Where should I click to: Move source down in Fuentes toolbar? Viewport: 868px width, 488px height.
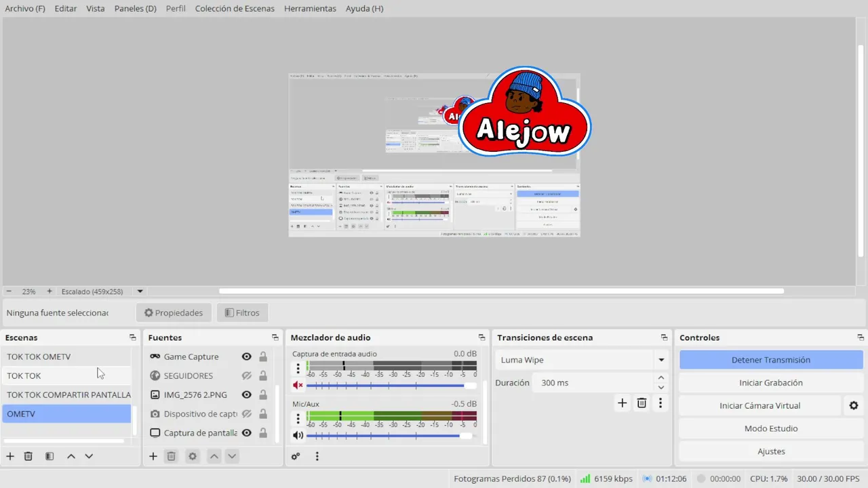tap(232, 456)
